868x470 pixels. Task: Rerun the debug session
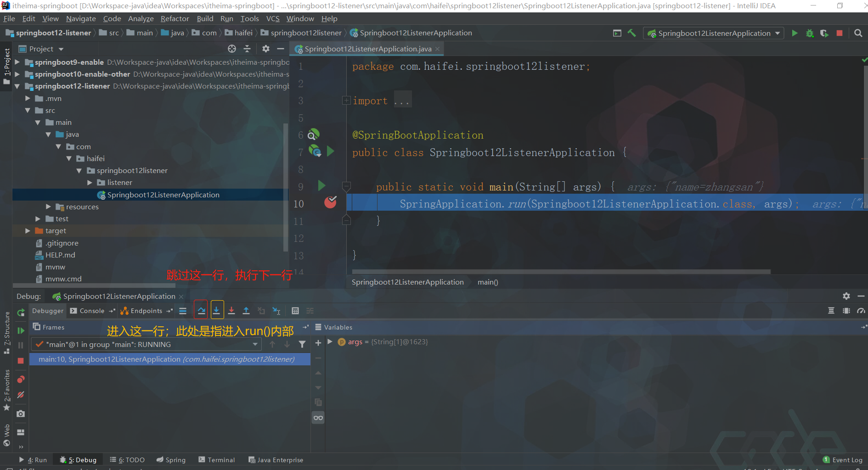click(21, 313)
